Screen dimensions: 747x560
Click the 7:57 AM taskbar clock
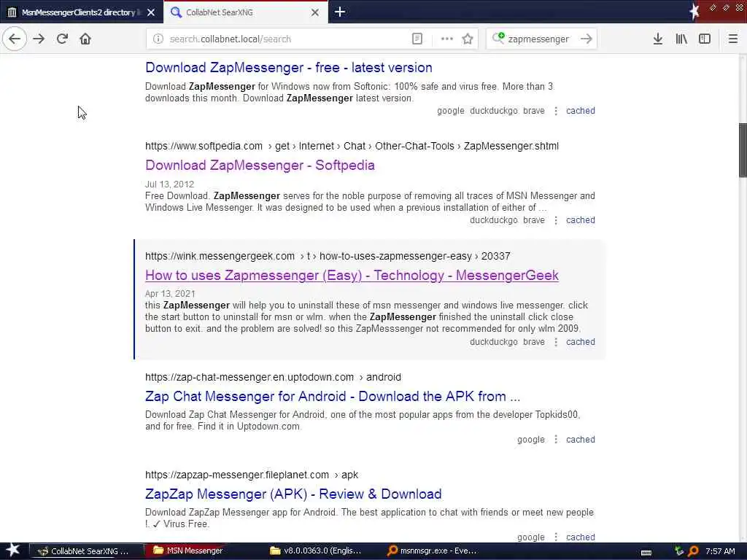click(x=720, y=551)
